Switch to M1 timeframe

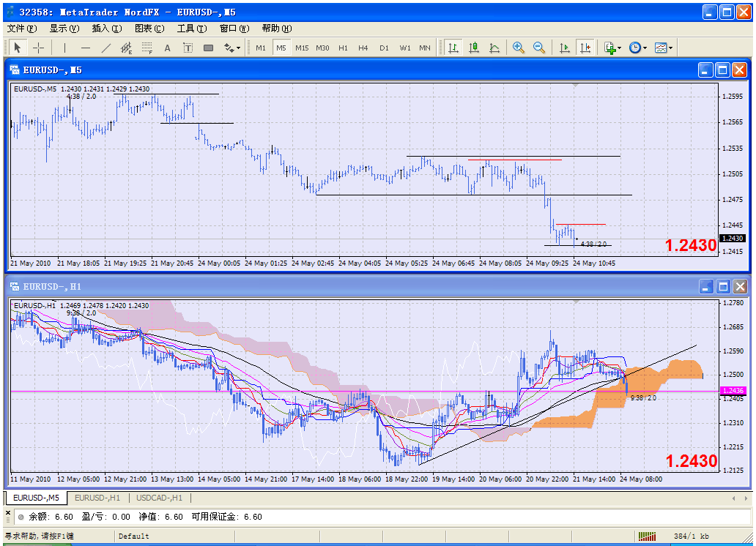[261, 48]
